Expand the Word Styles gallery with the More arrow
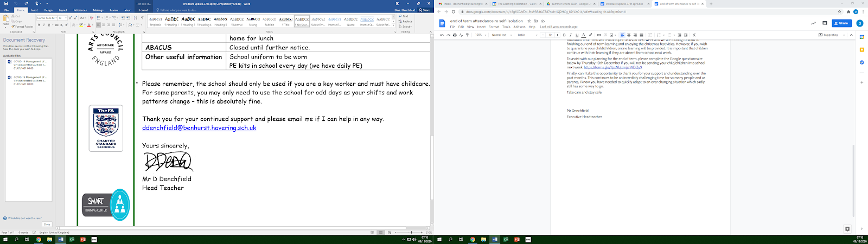 coord(393,25)
